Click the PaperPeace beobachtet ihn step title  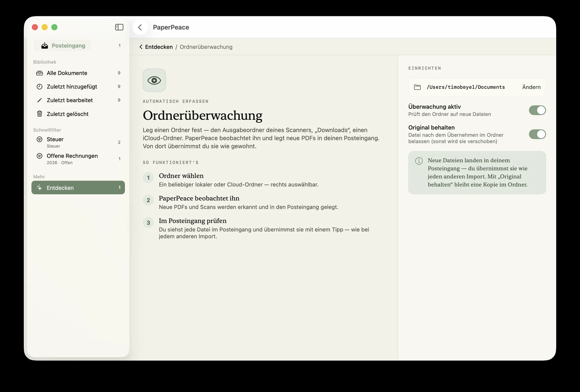pos(199,198)
